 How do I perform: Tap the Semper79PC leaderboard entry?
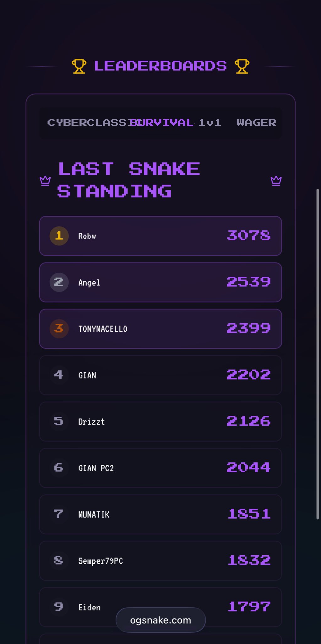(x=160, y=561)
